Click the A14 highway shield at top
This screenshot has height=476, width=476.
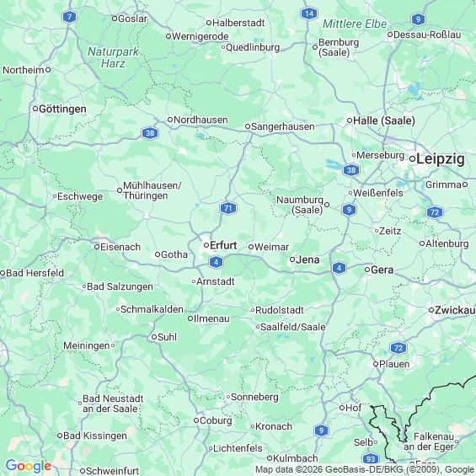309,13
